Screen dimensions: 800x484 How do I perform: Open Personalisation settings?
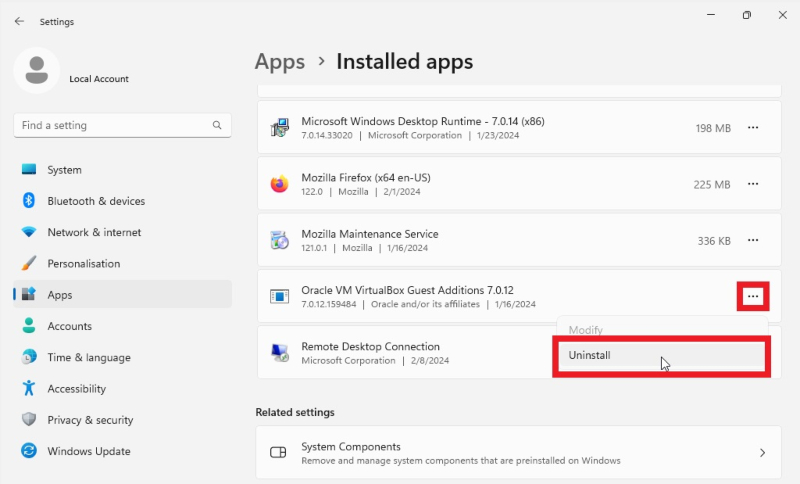[x=122, y=263]
